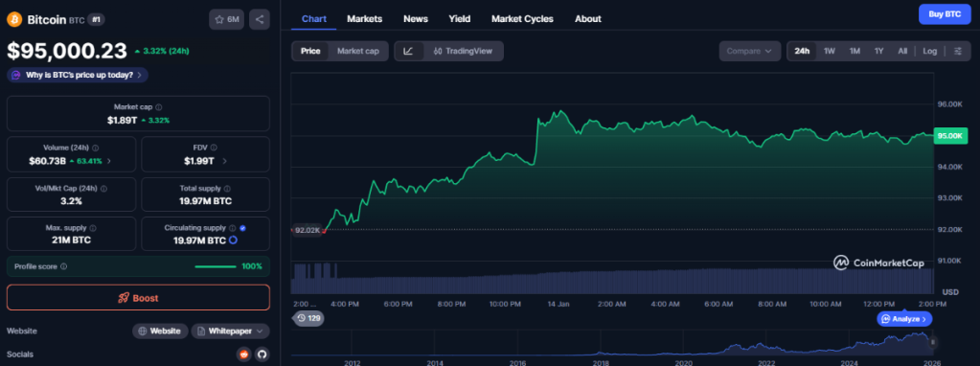Click Total supply info icon

pos(227,188)
